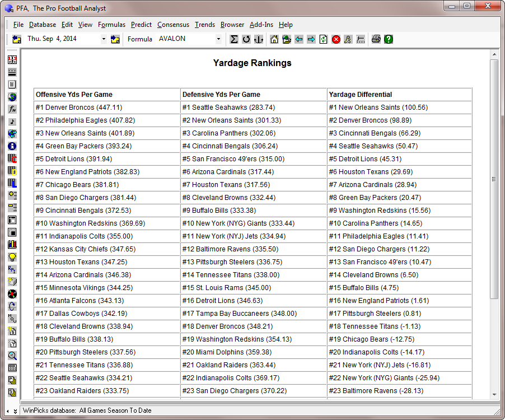Click #1 New Orleans Saints (100.56) cell
Image resolution: width=505 pixels, height=420 pixels.
[399, 108]
